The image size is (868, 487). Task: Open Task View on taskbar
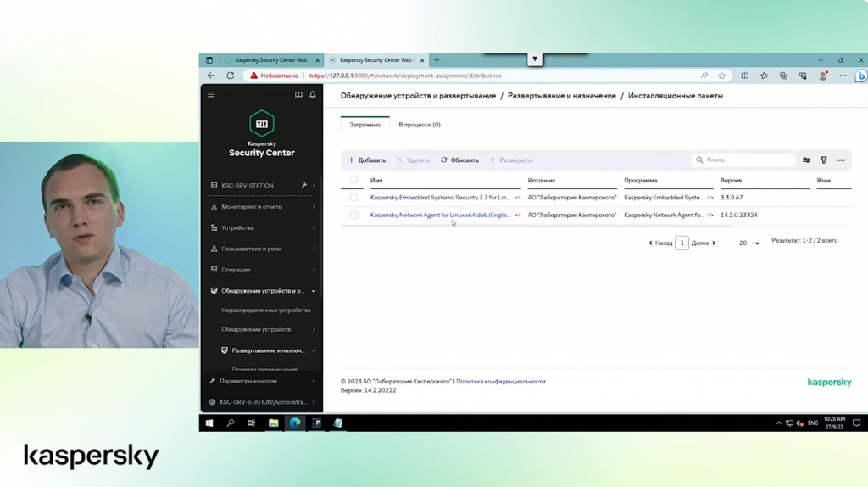click(x=251, y=423)
